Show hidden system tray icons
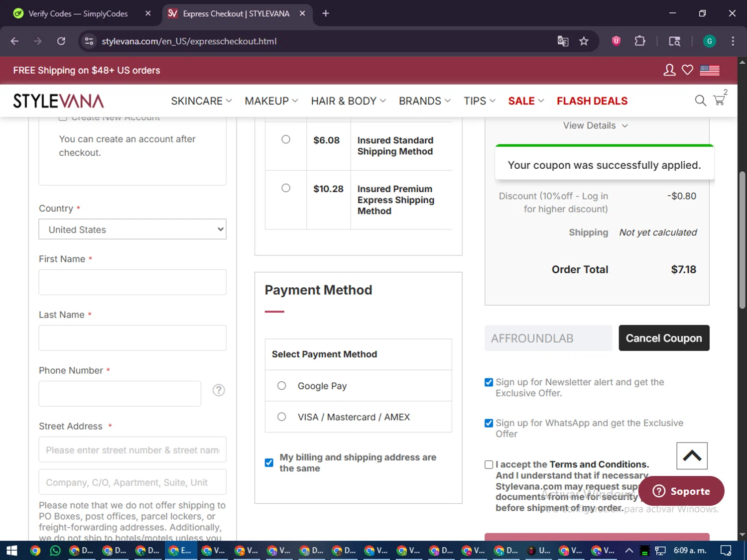Image resolution: width=747 pixels, height=560 pixels. [629, 551]
